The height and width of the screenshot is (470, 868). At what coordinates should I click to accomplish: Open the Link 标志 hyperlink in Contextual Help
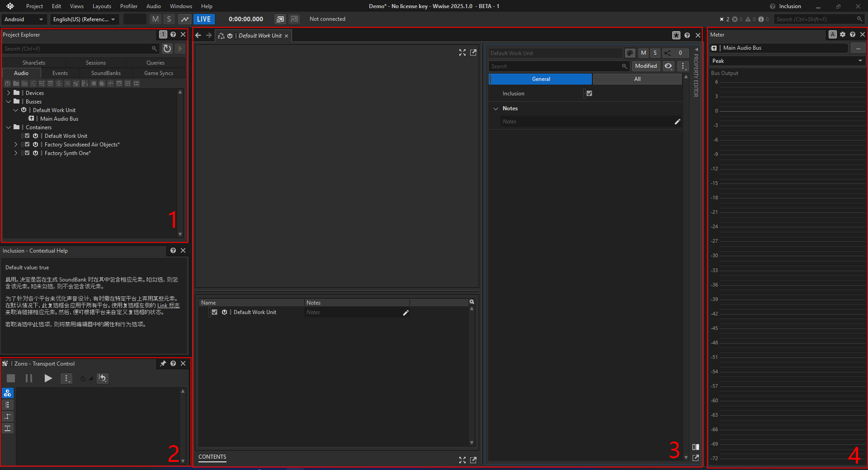tap(168, 305)
